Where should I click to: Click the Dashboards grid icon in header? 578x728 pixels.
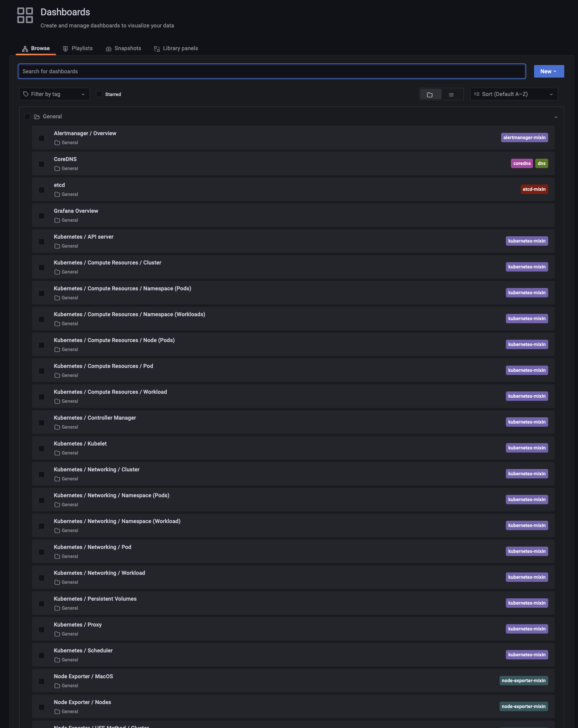[x=25, y=15]
